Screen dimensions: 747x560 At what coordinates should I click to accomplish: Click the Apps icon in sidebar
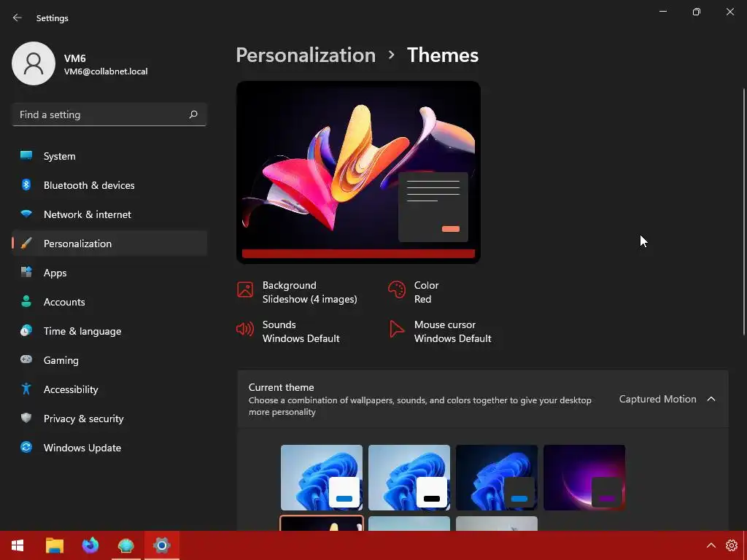pos(26,273)
